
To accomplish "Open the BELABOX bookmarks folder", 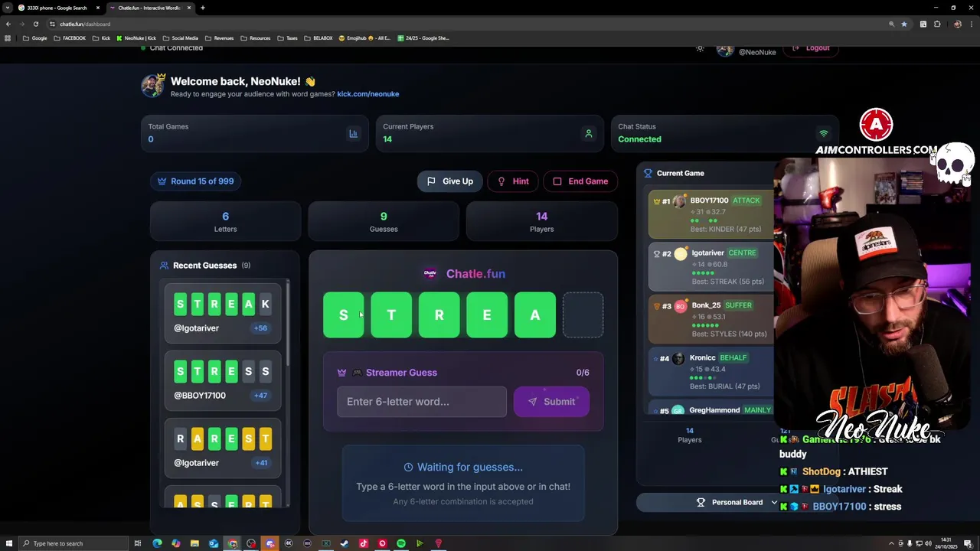I will [318, 38].
